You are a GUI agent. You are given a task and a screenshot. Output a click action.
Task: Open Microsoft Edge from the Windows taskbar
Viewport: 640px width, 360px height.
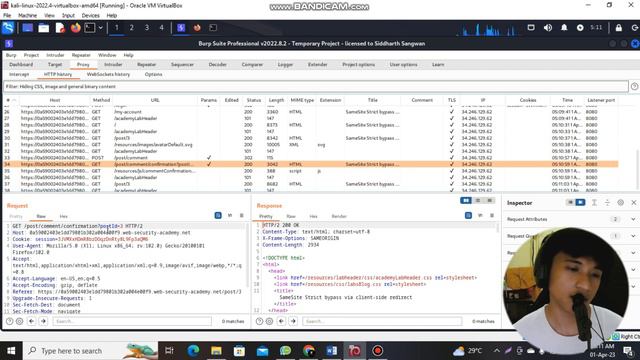[x=193, y=351]
